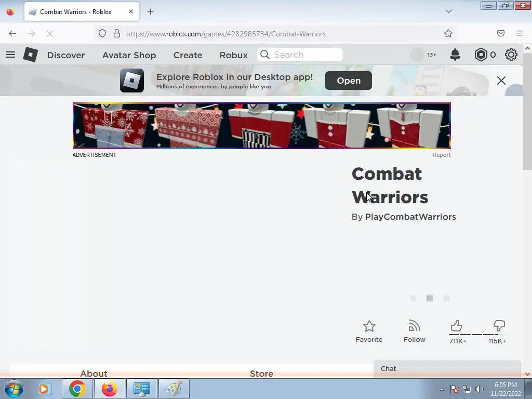Expand the list all tabs dropdown

448,11
